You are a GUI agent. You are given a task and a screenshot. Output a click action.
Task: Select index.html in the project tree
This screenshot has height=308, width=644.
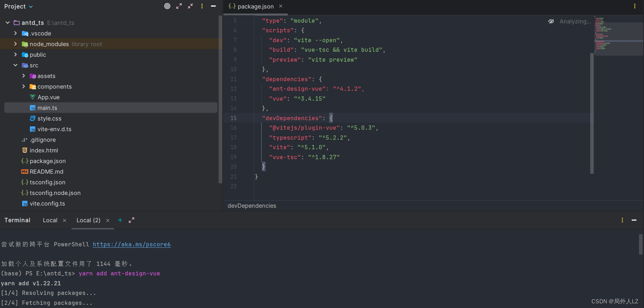[44, 150]
